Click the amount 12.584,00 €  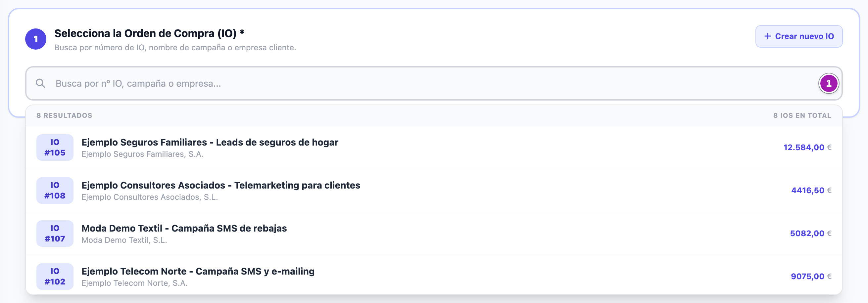click(x=807, y=148)
